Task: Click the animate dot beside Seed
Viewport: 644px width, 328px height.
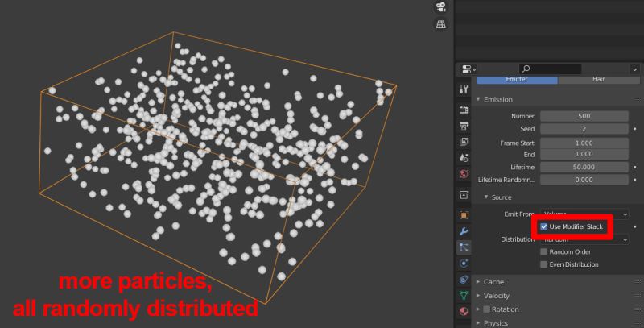Action: pyautogui.click(x=635, y=129)
